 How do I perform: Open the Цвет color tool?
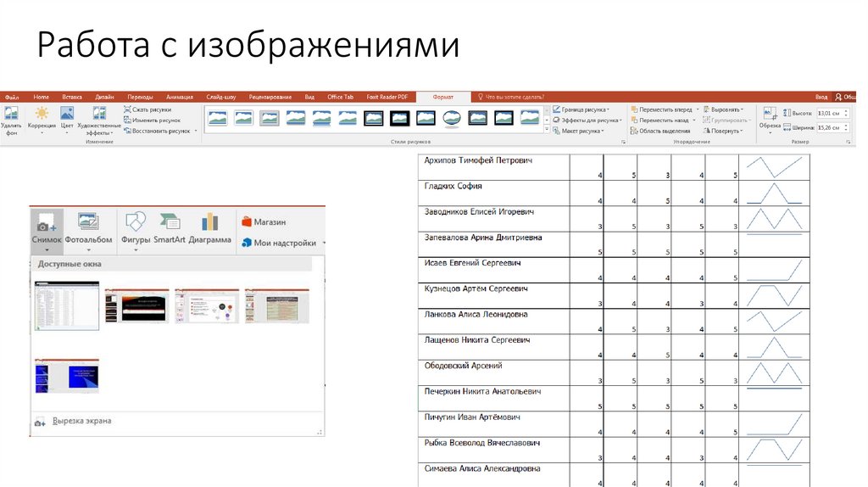click(67, 120)
